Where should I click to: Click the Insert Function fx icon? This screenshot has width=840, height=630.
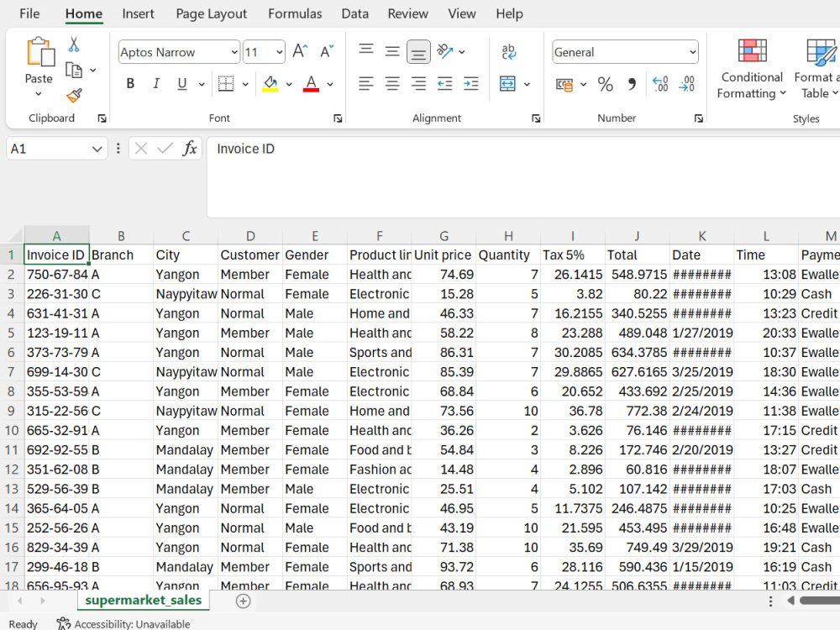190,149
